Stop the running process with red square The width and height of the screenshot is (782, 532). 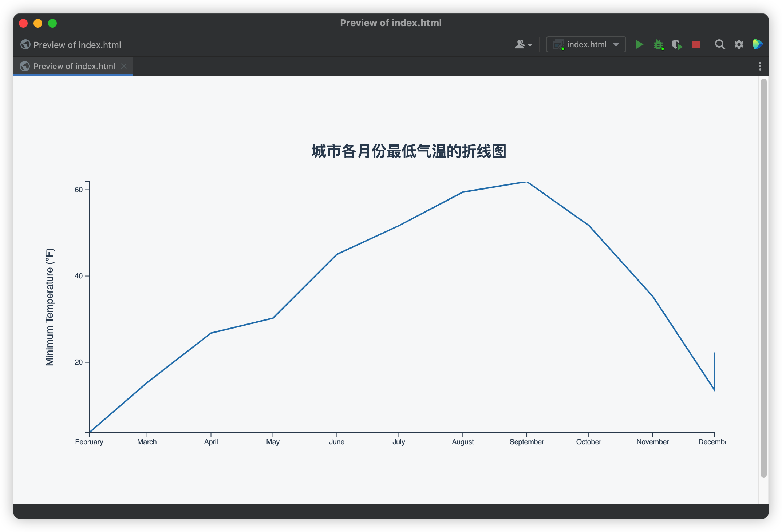(x=696, y=44)
